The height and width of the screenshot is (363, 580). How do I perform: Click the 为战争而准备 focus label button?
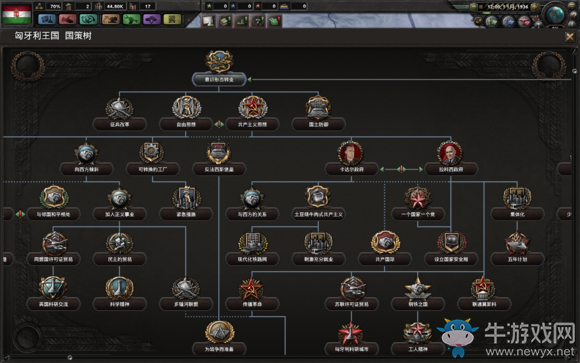(219, 349)
